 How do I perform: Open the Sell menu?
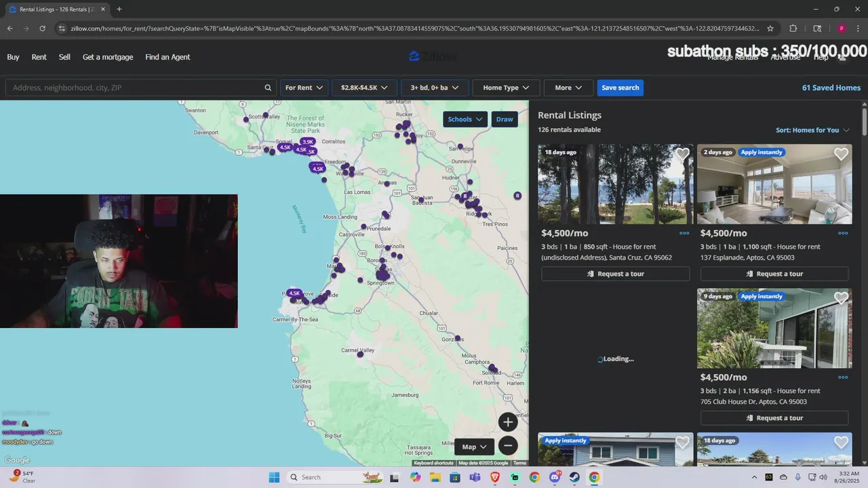point(64,57)
